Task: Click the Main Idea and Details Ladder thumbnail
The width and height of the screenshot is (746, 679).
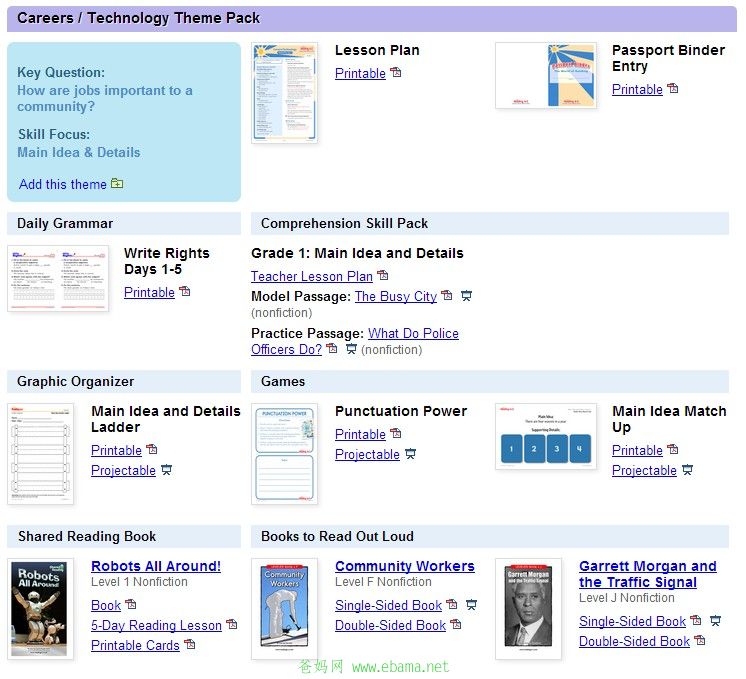Action: [40, 453]
